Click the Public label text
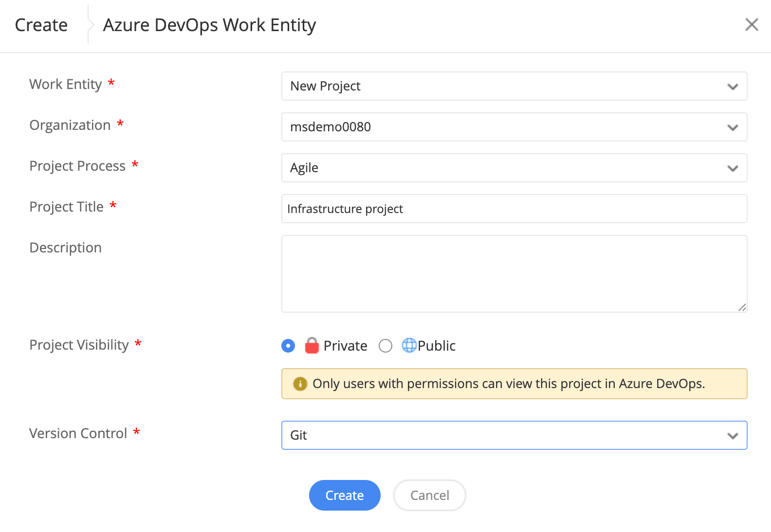Screen dimensions: 771x532 [437, 346]
